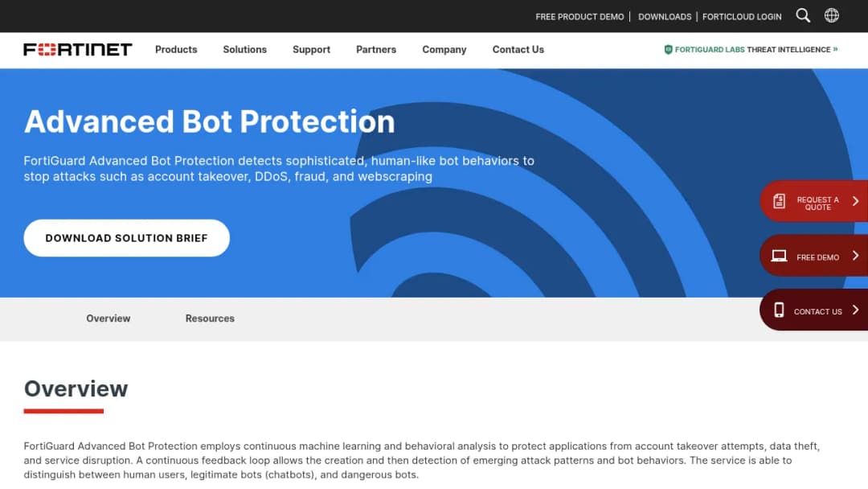The width and height of the screenshot is (868, 489).
Task: Switch to the Resources tab
Action: click(210, 318)
